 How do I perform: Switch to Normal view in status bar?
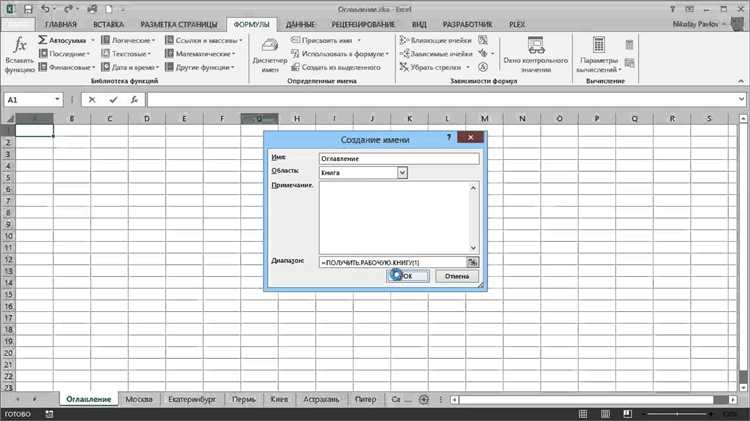[583, 414]
